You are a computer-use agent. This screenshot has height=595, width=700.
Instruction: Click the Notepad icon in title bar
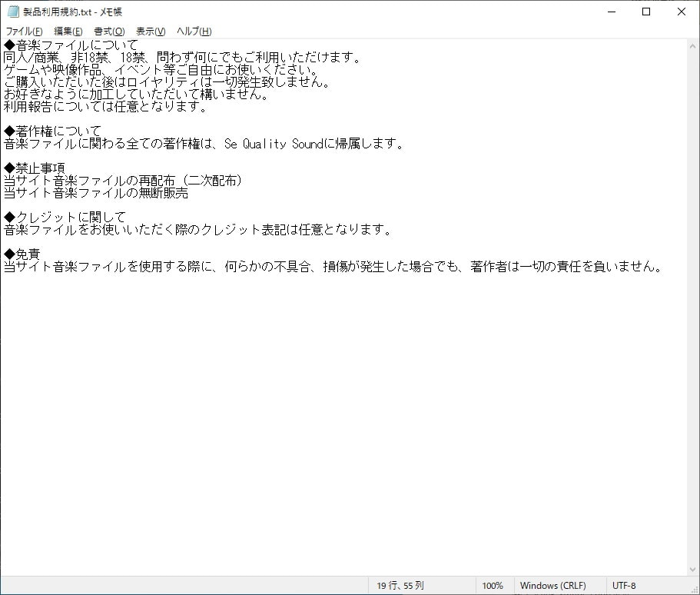coord(13,12)
